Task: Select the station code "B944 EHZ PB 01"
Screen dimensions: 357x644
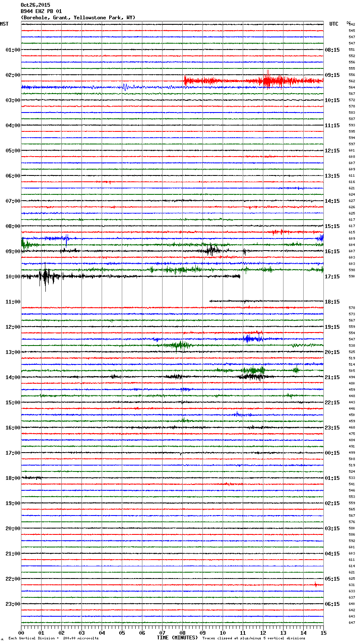Action: pyautogui.click(x=41, y=11)
